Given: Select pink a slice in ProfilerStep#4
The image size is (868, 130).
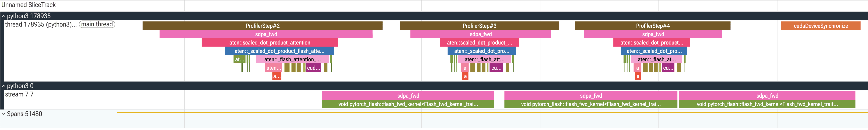Looking at the screenshot, I should 637,68.
